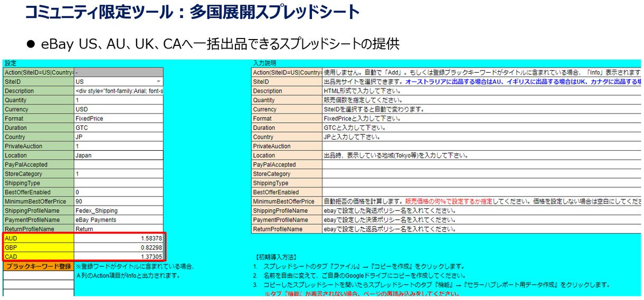The image size is (644, 300).
Task: Select the SiteID label in the 設定 table
Action: point(39,82)
